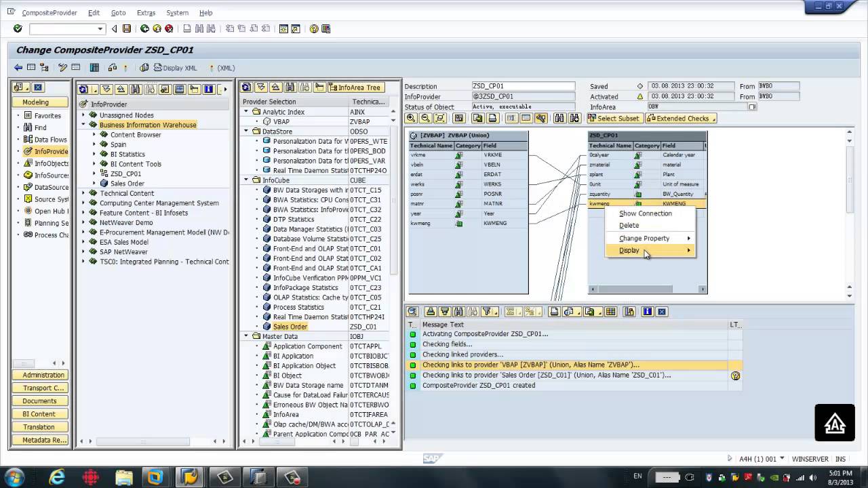
Task: Click the Administration navigation button
Action: [40, 375]
